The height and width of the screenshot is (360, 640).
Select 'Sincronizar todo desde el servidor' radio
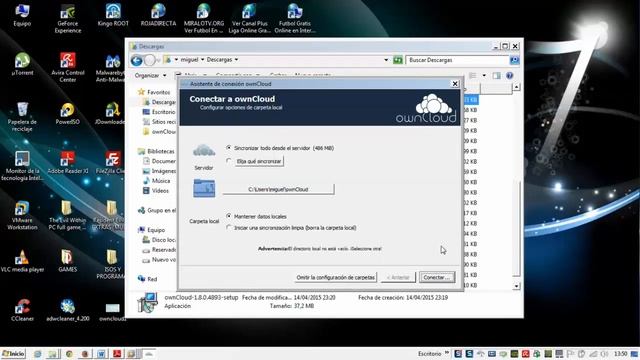point(229,148)
